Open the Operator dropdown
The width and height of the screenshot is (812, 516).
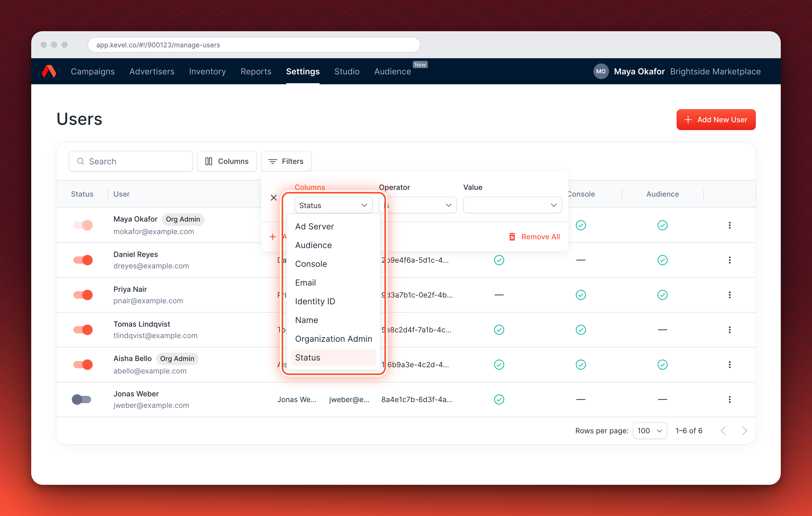417,205
